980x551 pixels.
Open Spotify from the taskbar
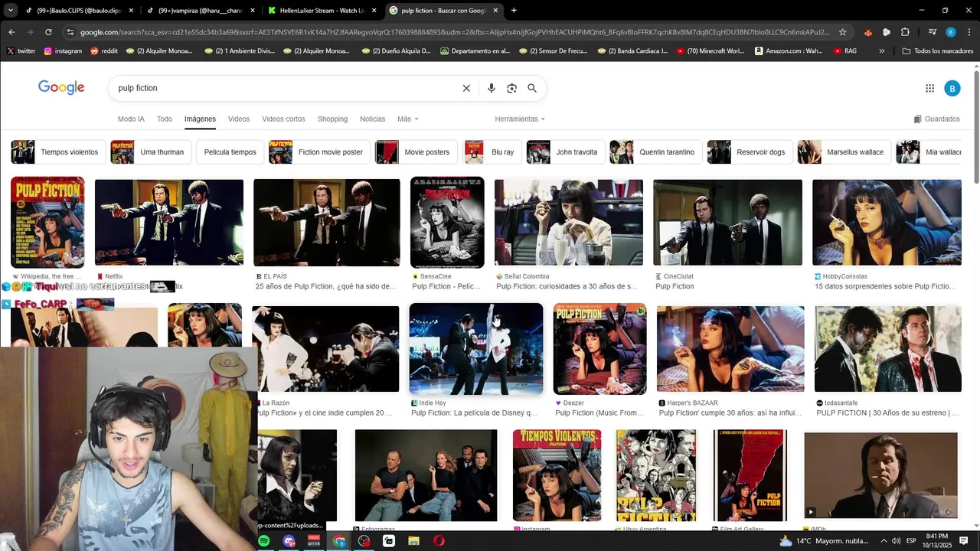coord(263,541)
